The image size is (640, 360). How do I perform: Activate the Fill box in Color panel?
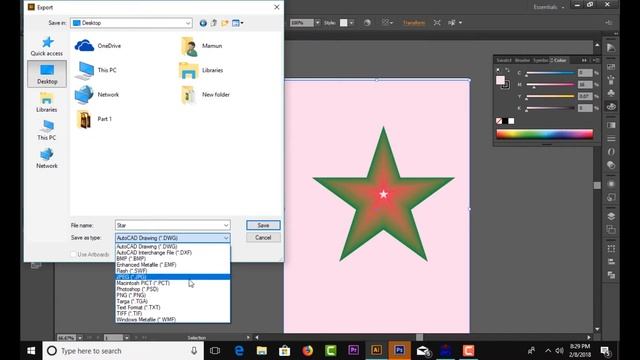pyautogui.click(x=500, y=80)
